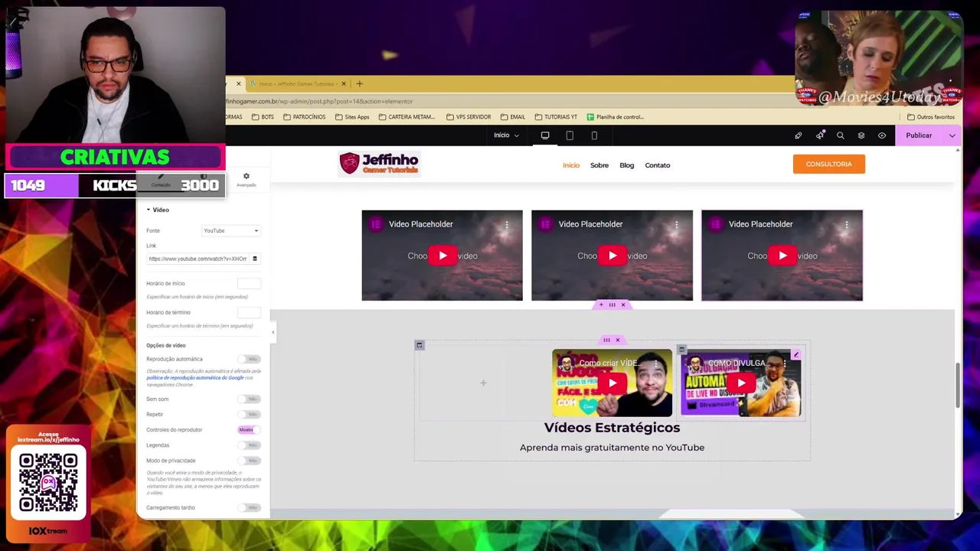Switch to the Início Jeffinho Gamer browser tab
The height and width of the screenshot is (551, 980).
click(x=296, y=83)
